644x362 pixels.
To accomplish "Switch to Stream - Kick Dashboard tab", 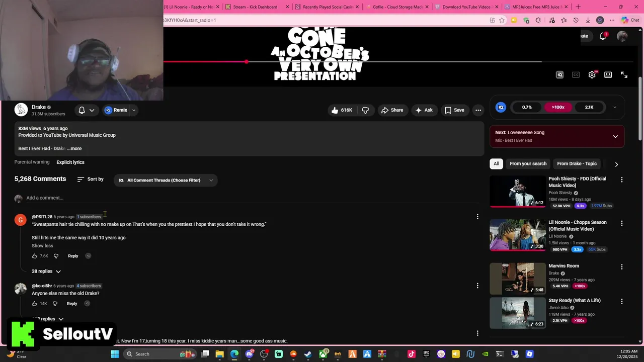I will [x=256, y=7].
